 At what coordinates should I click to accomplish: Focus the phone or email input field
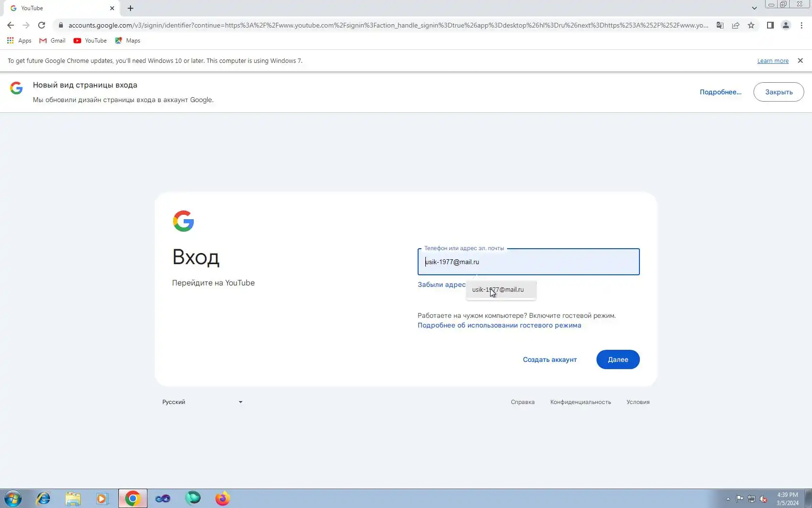[x=528, y=262]
